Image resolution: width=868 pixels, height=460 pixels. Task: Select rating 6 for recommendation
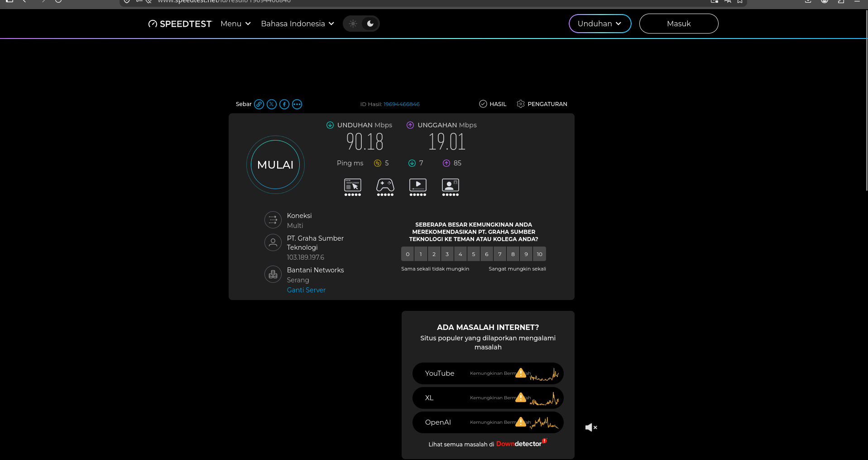click(487, 254)
